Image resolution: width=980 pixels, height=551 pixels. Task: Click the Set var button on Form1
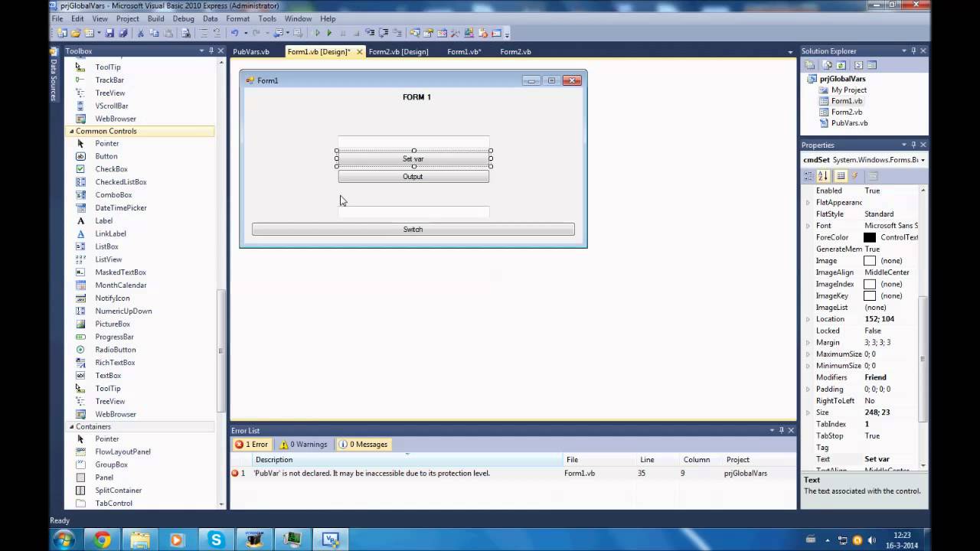tap(413, 158)
